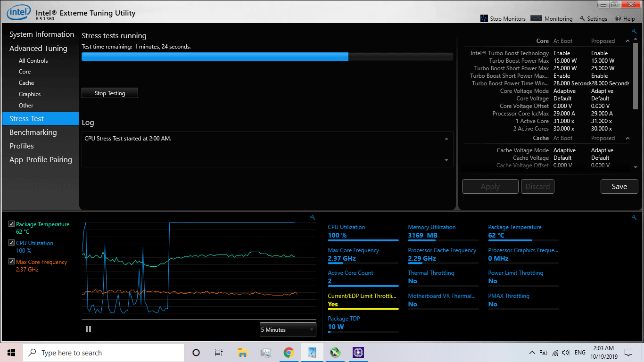Click wrench icon above the monitor tiles
644x362 pixels.
click(634, 217)
